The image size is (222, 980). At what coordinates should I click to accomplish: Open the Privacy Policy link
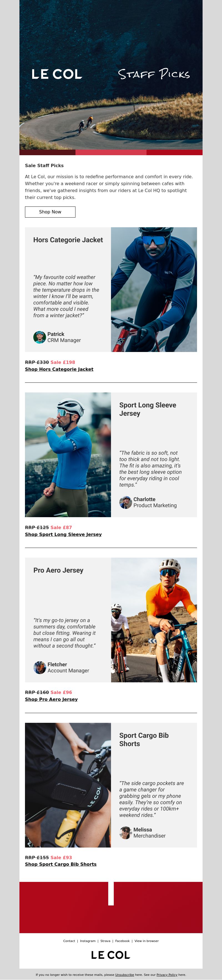pyautogui.click(x=167, y=975)
